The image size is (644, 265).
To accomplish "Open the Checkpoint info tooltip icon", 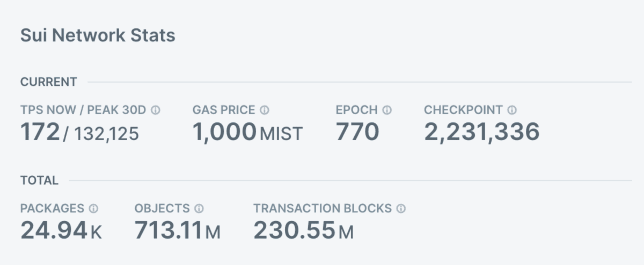I will coord(512,110).
